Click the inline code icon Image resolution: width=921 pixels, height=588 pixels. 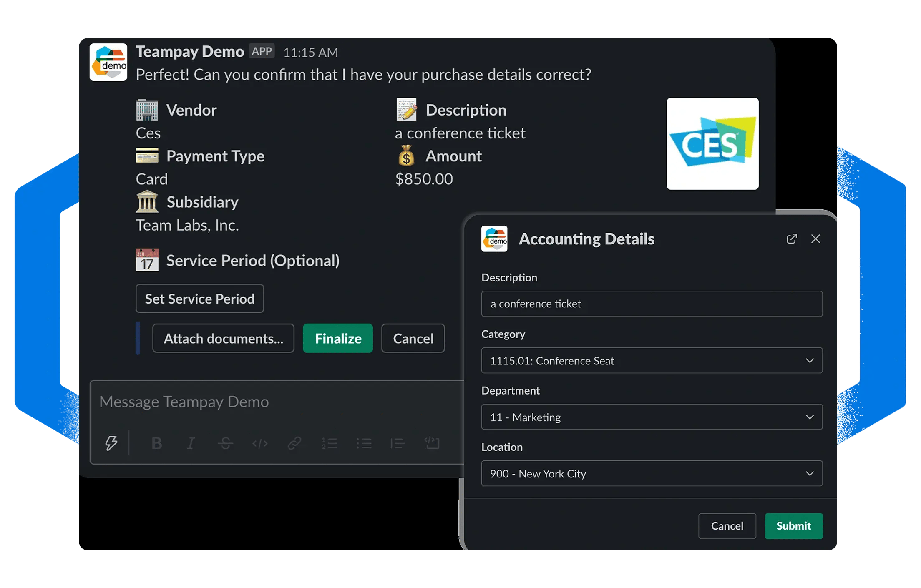(260, 443)
